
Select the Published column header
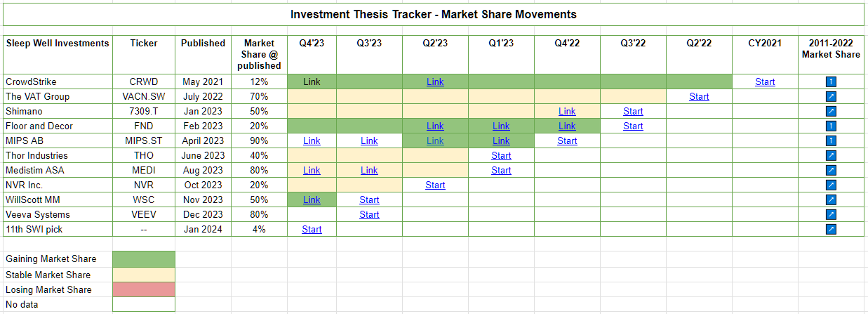[203, 54]
